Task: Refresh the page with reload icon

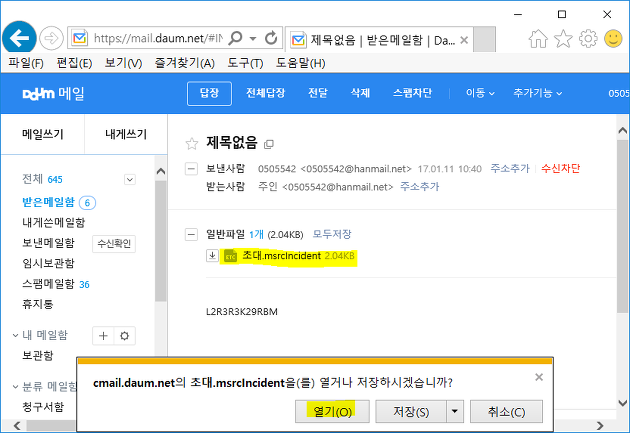Action: [271, 39]
